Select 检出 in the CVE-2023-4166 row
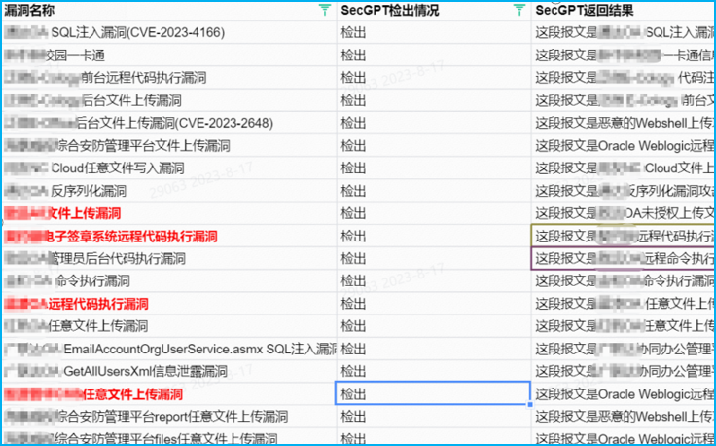 pyautogui.click(x=434, y=32)
